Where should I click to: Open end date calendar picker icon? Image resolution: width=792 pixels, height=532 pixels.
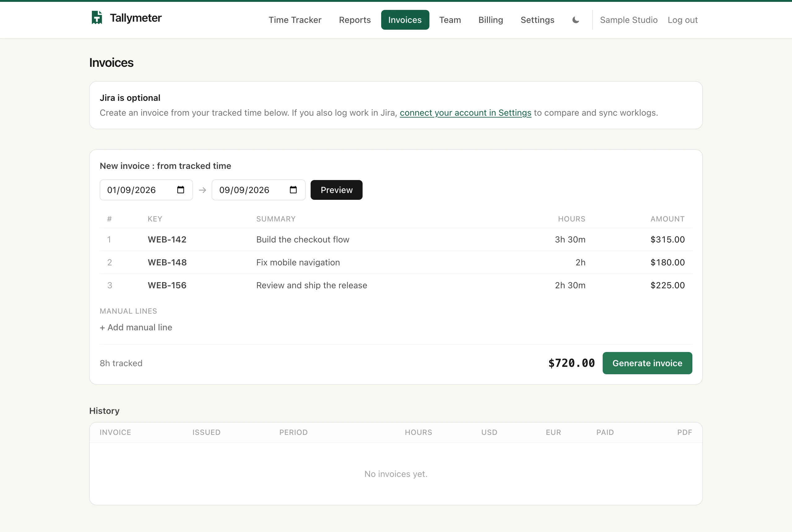[x=293, y=190]
